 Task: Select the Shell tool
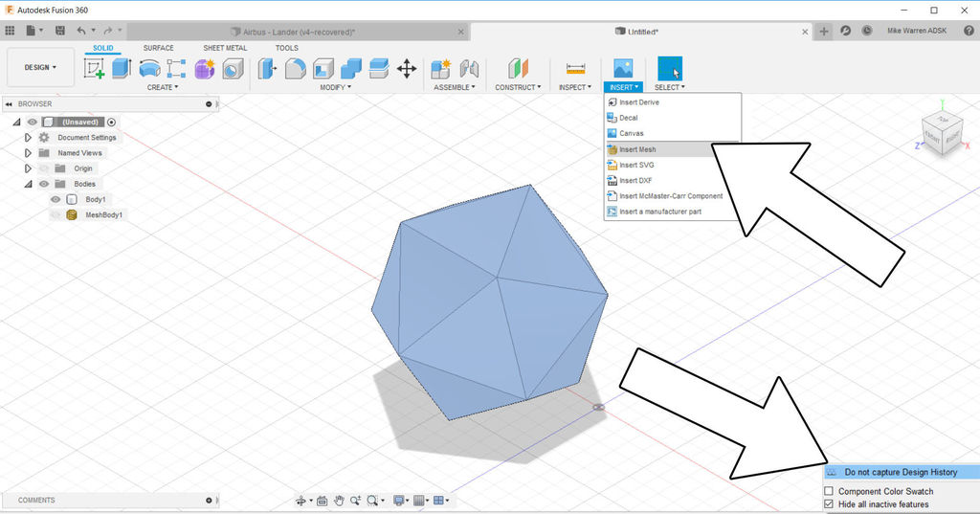pyautogui.click(x=323, y=68)
